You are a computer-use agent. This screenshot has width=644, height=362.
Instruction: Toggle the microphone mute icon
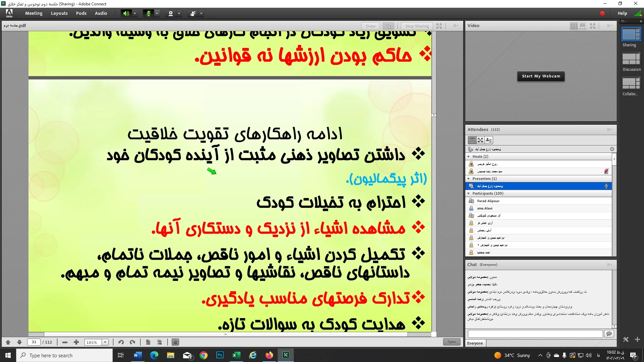tap(148, 13)
